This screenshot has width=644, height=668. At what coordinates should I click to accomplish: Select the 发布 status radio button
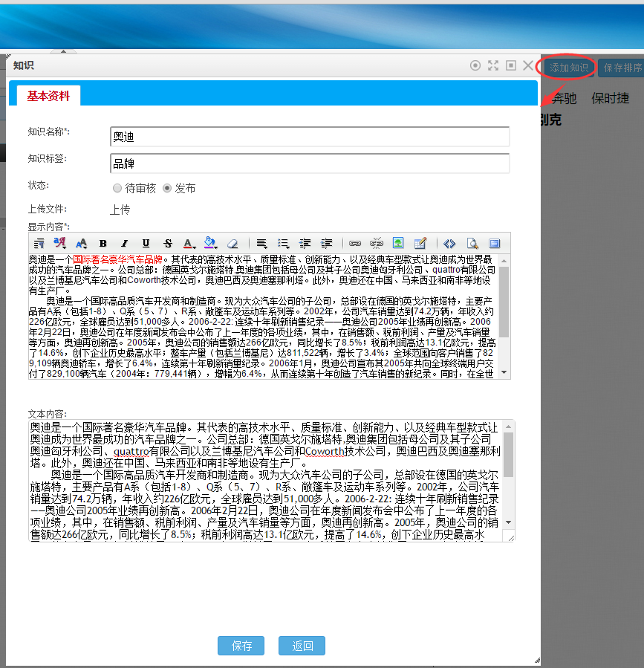click(167, 189)
